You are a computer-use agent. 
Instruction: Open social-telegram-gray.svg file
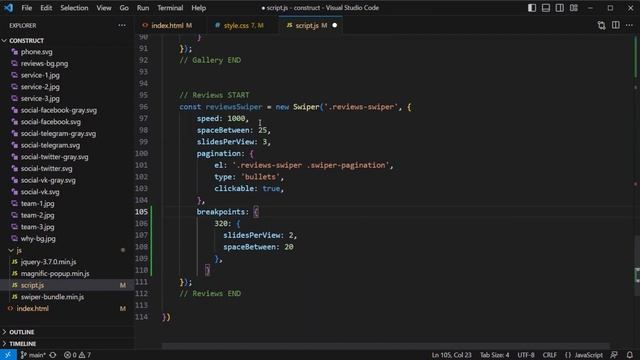(x=58, y=133)
